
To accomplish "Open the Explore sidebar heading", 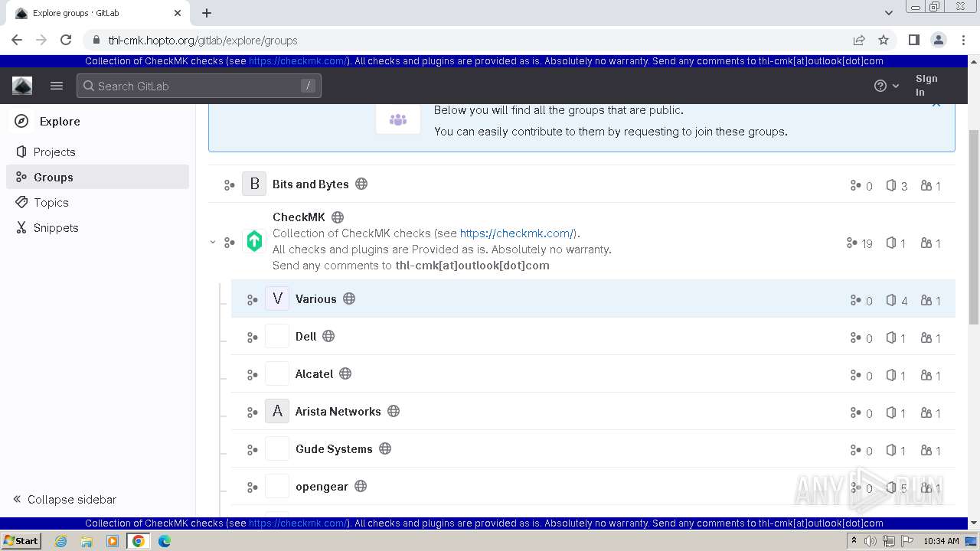I will tap(60, 122).
